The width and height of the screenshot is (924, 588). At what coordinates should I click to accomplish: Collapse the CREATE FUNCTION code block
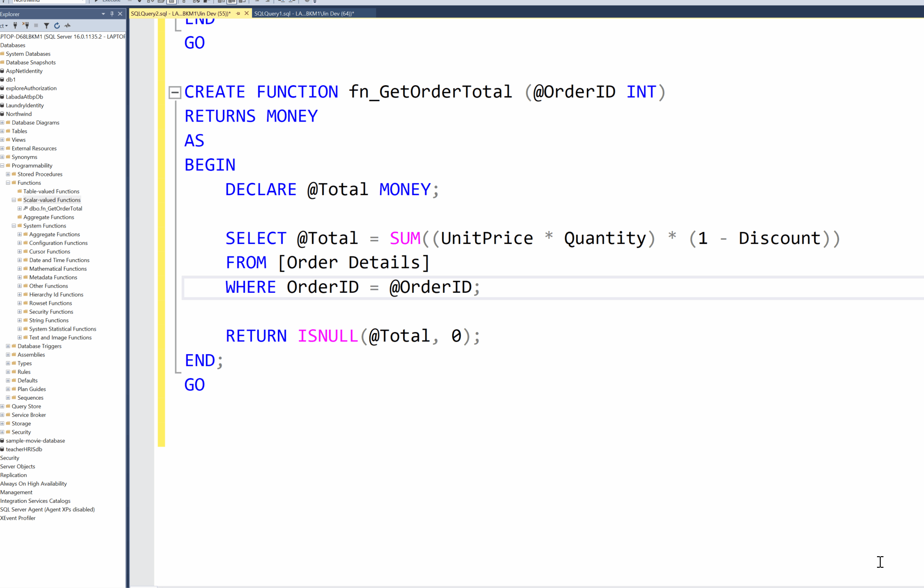[x=175, y=93]
